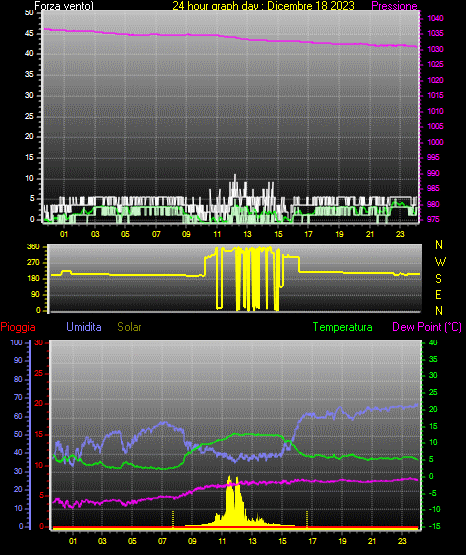Click hour 01 on top graph time axis
This screenshot has height=555, width=466.
point(64,234)
